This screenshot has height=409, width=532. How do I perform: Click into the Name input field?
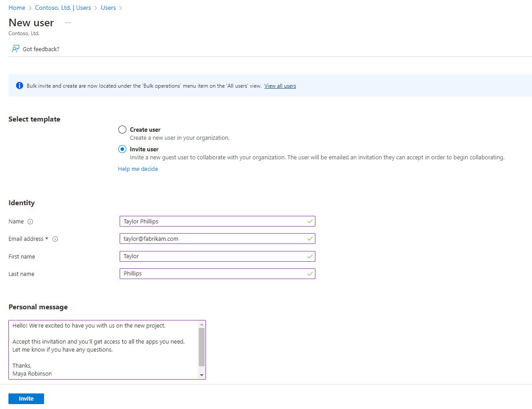pos(218,221)
